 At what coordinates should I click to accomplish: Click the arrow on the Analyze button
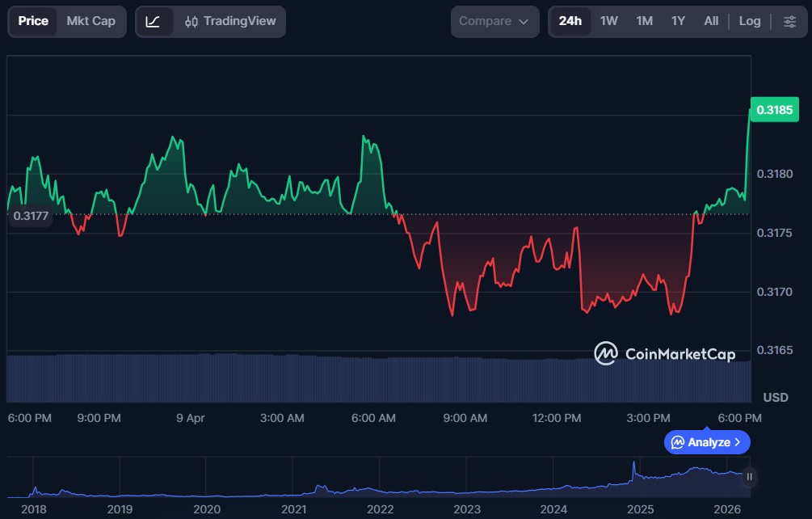point(737,442)
